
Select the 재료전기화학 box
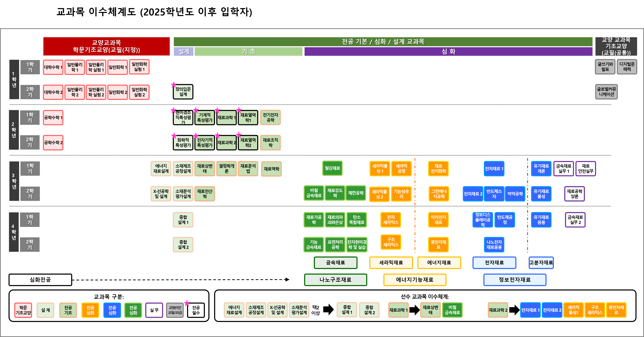pos(438,169)
